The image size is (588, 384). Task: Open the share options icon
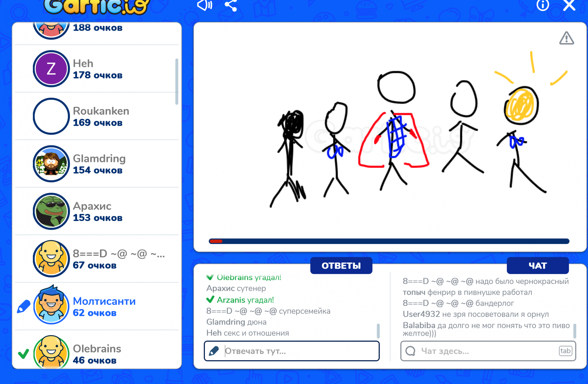tap(230, 5)
